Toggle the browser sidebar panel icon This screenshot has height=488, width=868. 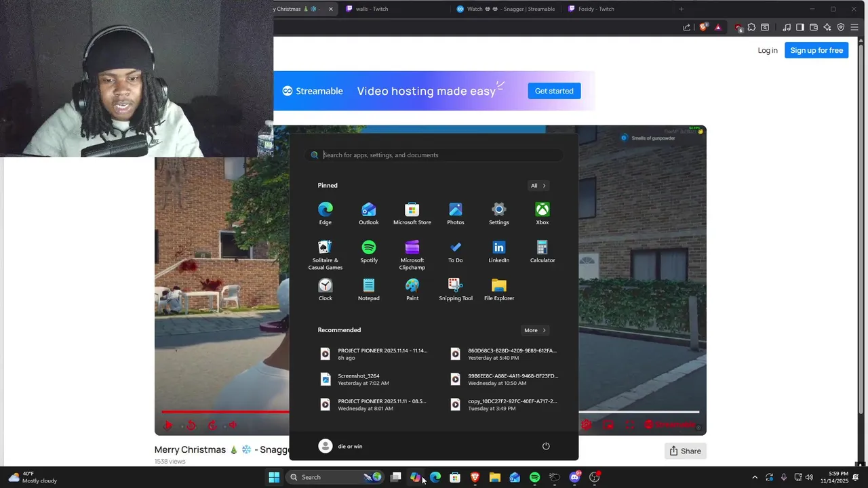pos(800,27)
